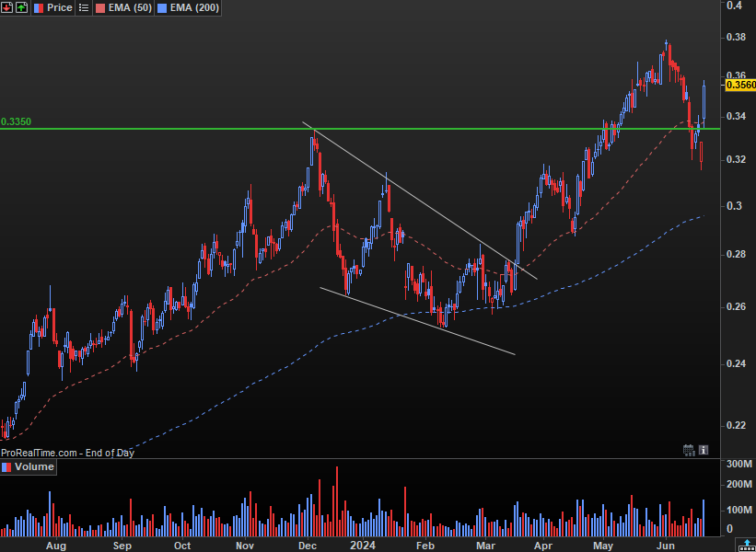Viewport: 756px width, 552px height.
Task: Select the lower white descending trendline
Action: point(417,321)
